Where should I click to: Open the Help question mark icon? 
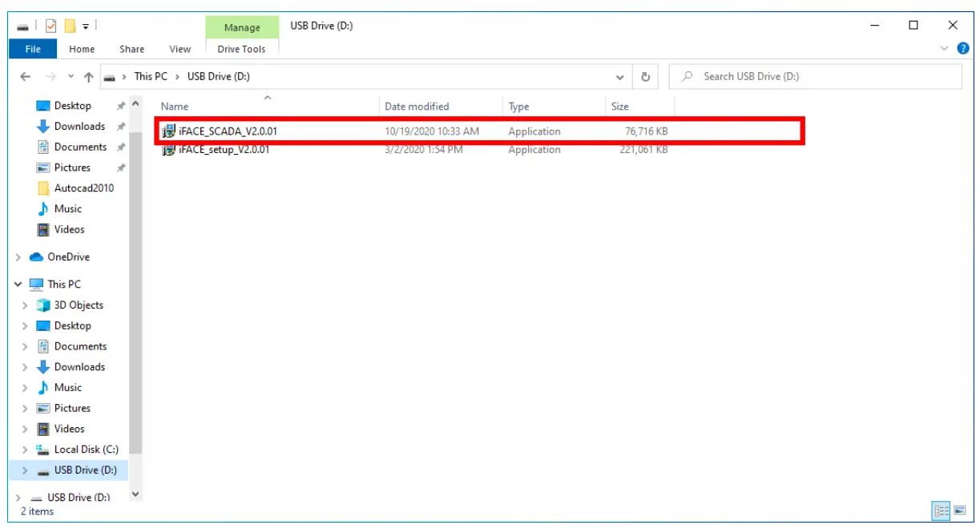[963, 48]
